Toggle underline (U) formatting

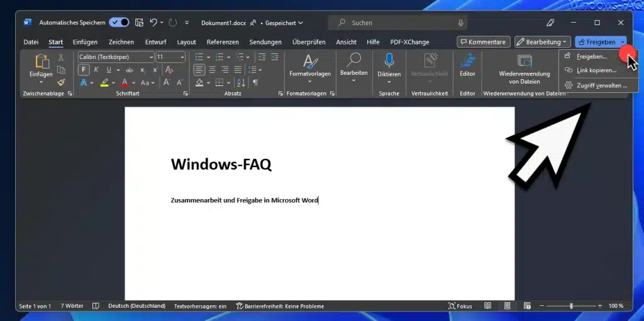(108, 70)
